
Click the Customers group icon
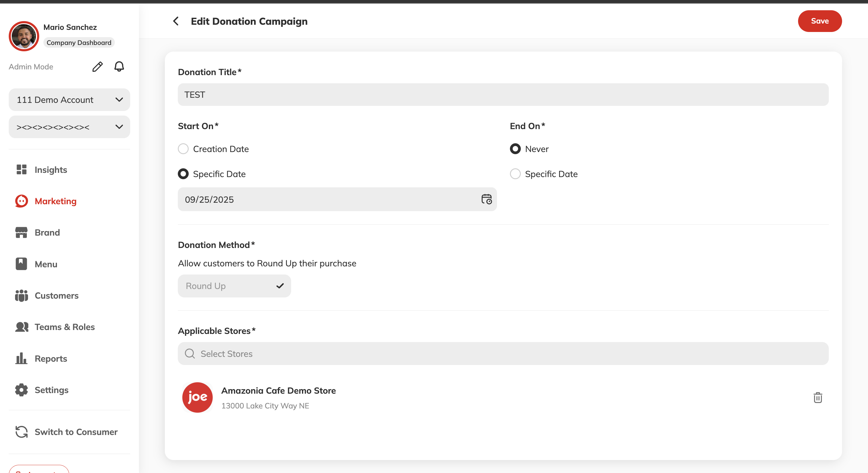pyautogui.click(x=21, y=295)
